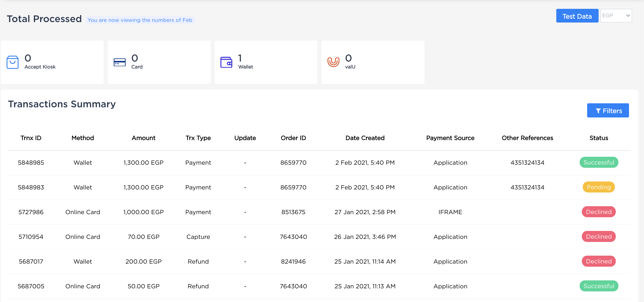Click the Pending status badge on transaction 5848983
This screenshot has width=644, height=302.
coord(598,187)
